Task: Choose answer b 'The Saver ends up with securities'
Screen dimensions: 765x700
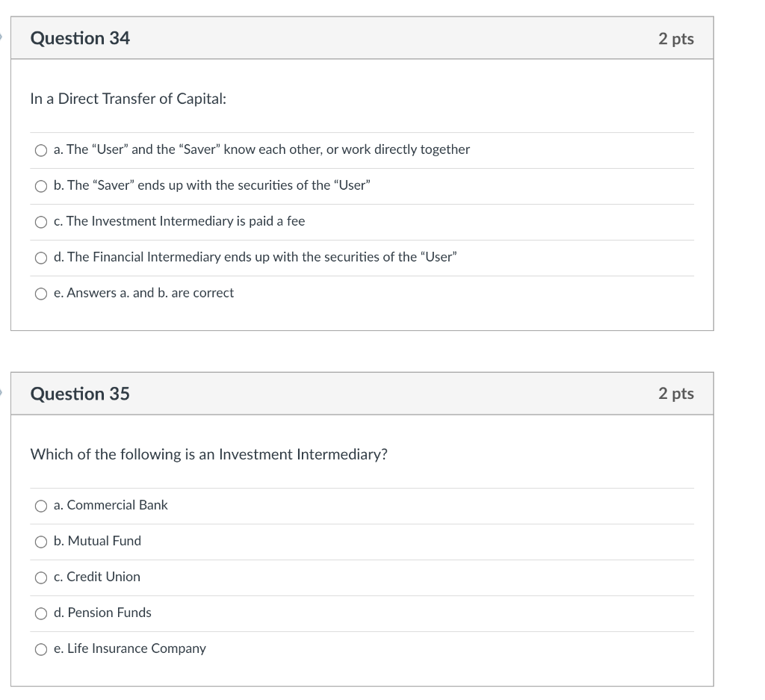Action: tap(41, 185)
